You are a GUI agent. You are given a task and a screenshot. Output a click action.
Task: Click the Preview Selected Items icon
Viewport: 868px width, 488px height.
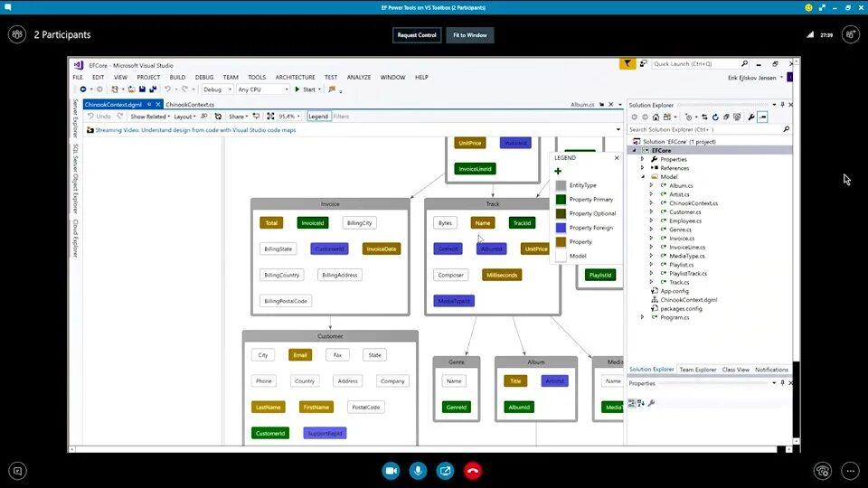pyautogui.click(x=763, y=117)
